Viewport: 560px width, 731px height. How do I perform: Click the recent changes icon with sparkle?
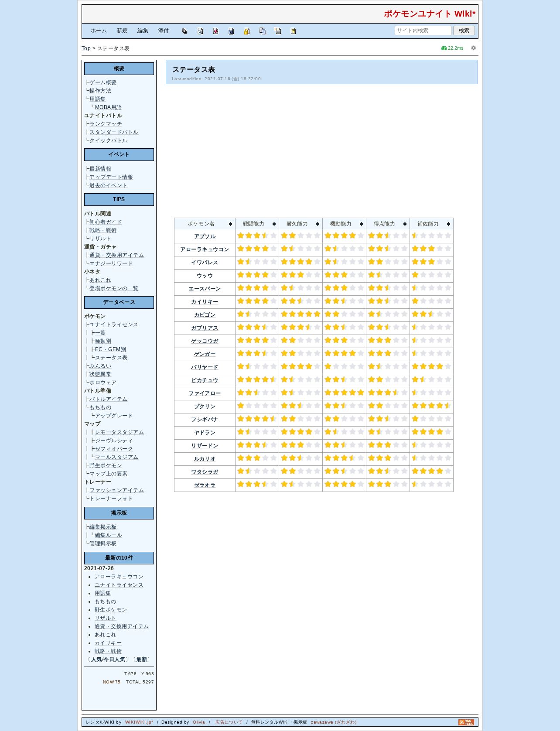(277, 31)
